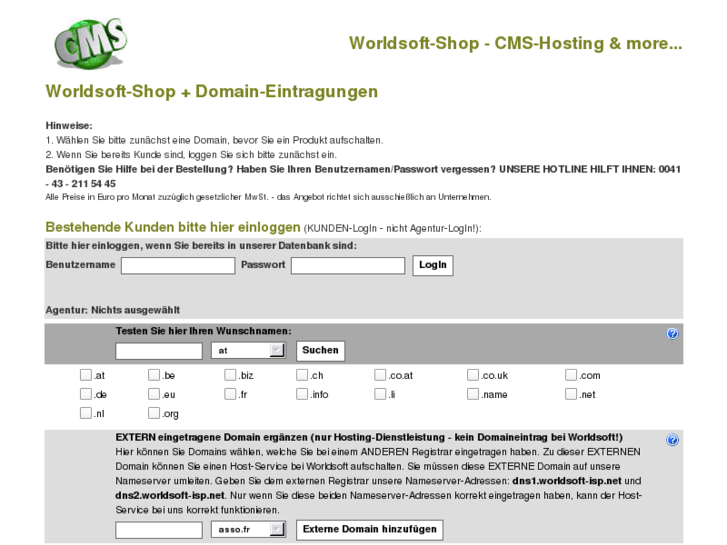
Task: Open help icon in EXTERN domain section
Action: coord(672,440)
